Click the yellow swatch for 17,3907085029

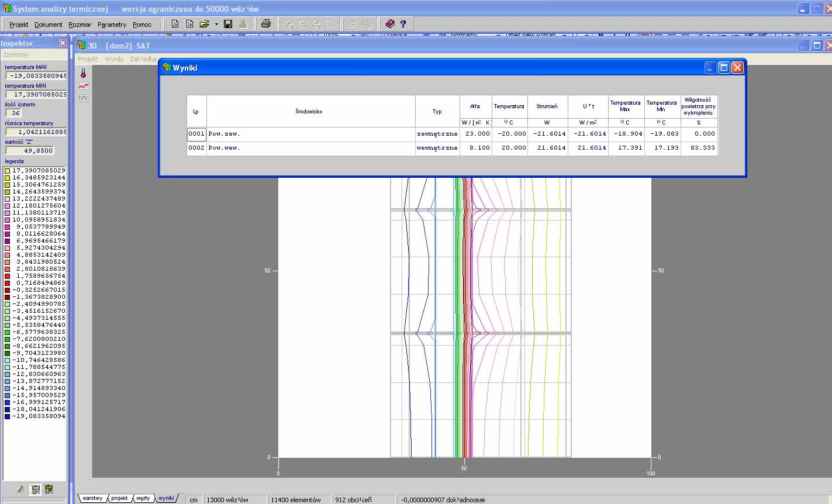click(x=7, y=171)
